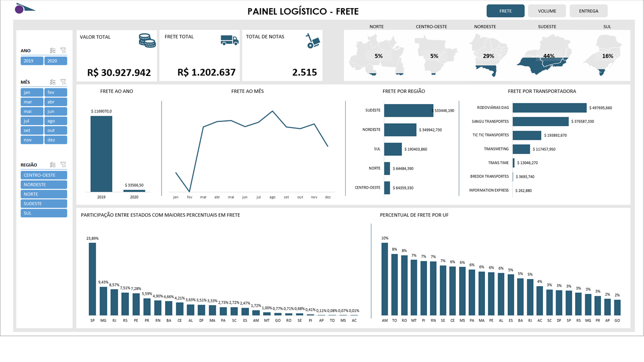This screenshot has width=644, height=362.
Task: Switch to the VOLUME tab
Action: pyautogui.click(x=547, y=11)
